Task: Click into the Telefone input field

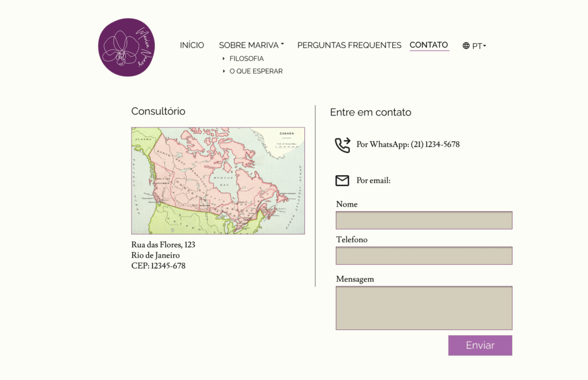Action: point(424,256)
